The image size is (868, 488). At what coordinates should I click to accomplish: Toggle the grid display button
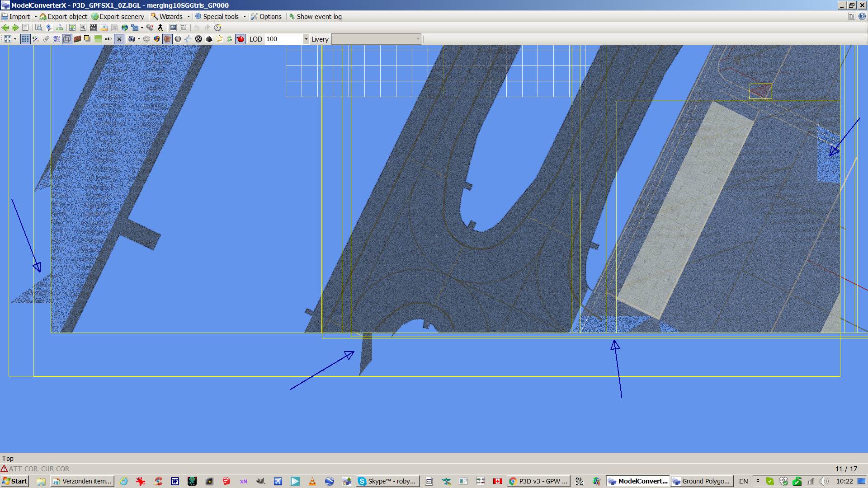[x=25, y=39]
